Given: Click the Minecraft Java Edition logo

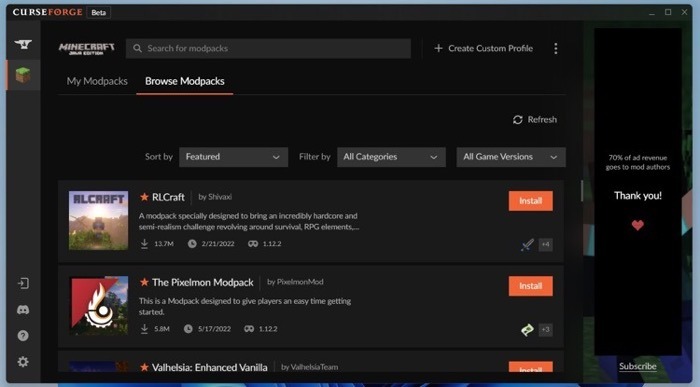Looking at the screenshot, I should (87, 49).
